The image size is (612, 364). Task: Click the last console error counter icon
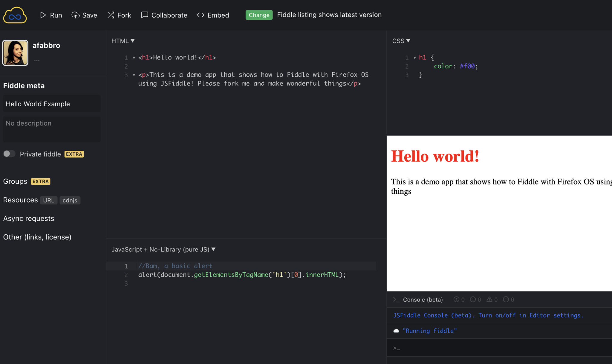506,299
